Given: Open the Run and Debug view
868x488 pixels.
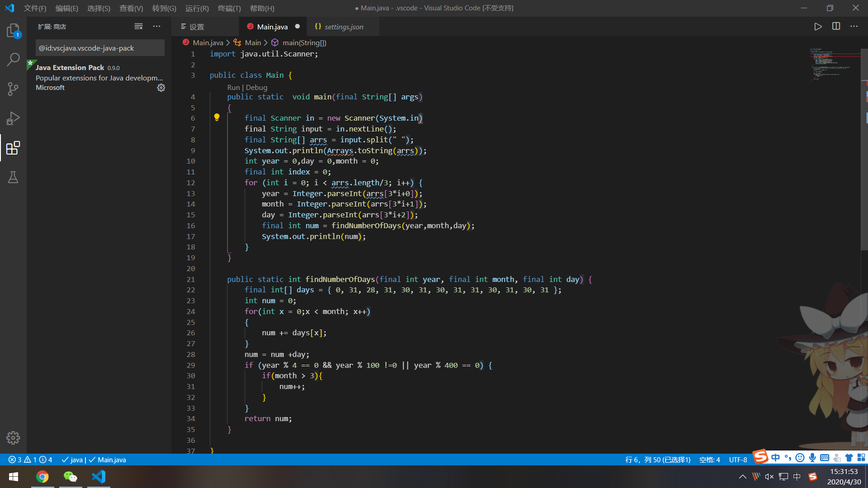Looking at the screenshot, I should [x=13, y=118].
